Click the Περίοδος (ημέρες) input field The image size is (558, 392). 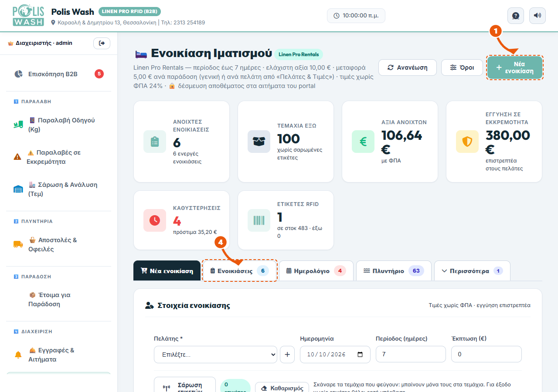(x=411, y=355)
